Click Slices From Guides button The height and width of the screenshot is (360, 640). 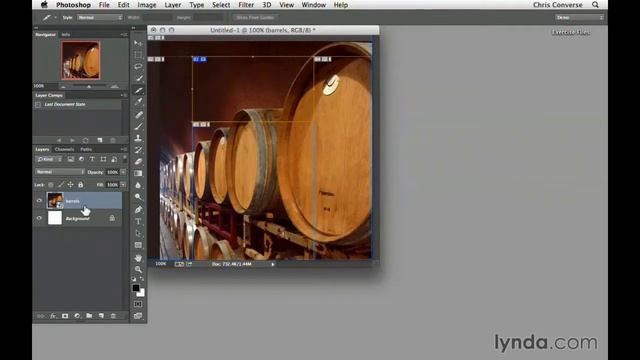pyautogui.click(x=256, y=18)
